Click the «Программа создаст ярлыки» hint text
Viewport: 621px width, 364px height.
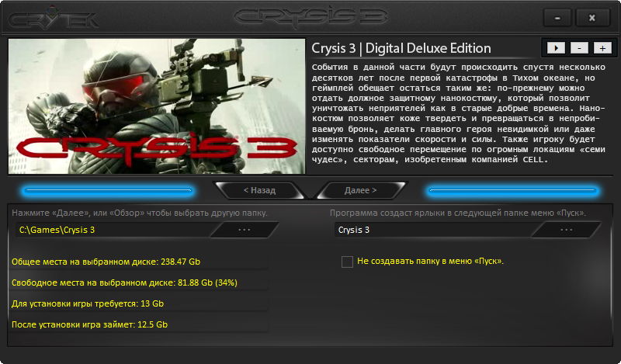pos(458,213)
